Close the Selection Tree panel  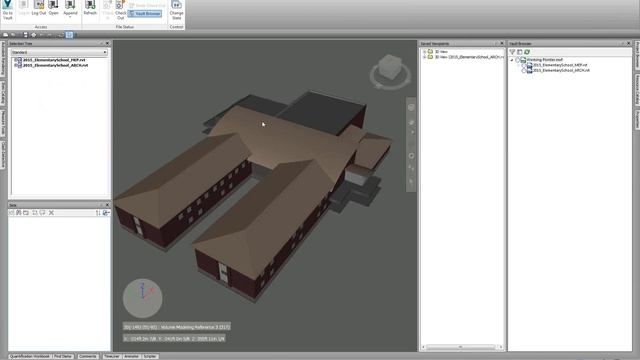(x=107, y=43)
